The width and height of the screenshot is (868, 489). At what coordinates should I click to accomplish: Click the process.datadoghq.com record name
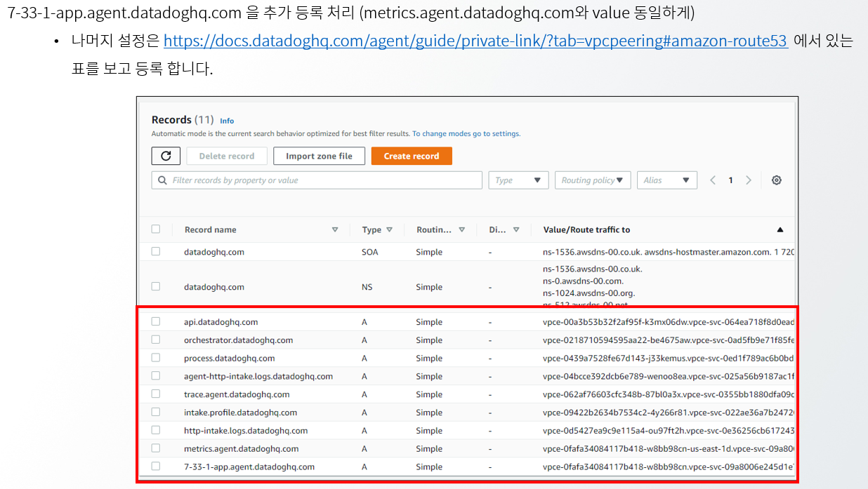(229, 359)
